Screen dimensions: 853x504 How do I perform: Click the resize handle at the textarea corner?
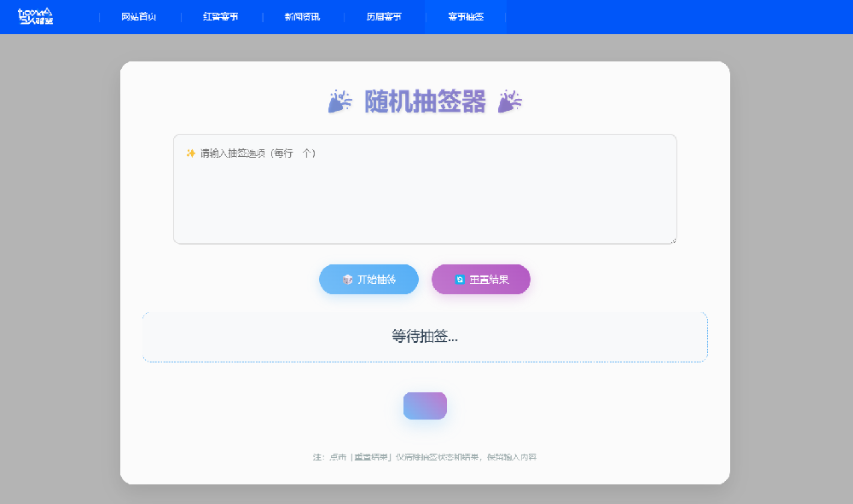coord(672,240)
